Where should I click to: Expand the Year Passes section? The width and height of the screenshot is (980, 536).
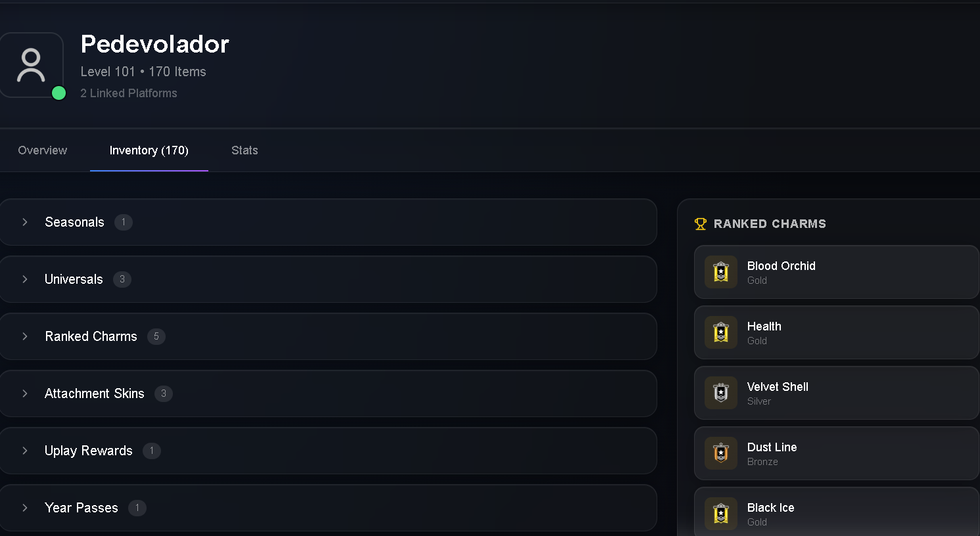pyautogui.click(x=328, y=508)
